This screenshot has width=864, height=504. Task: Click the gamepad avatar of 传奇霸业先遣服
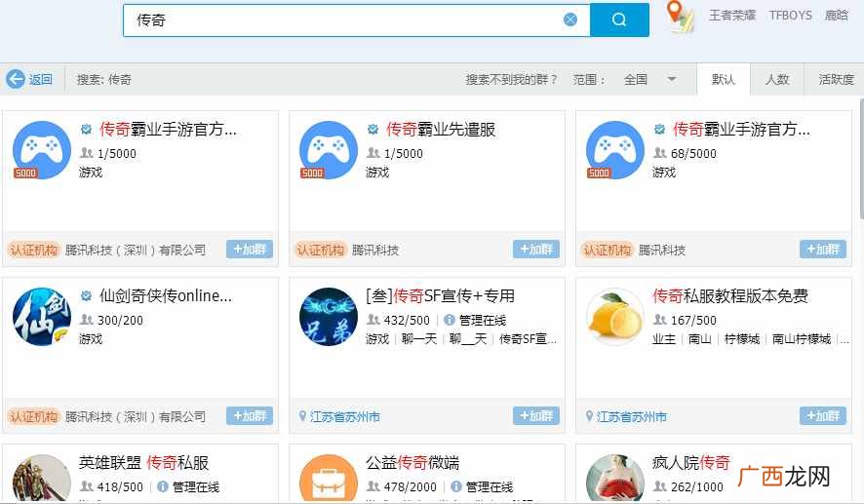(x=329, y=150)
